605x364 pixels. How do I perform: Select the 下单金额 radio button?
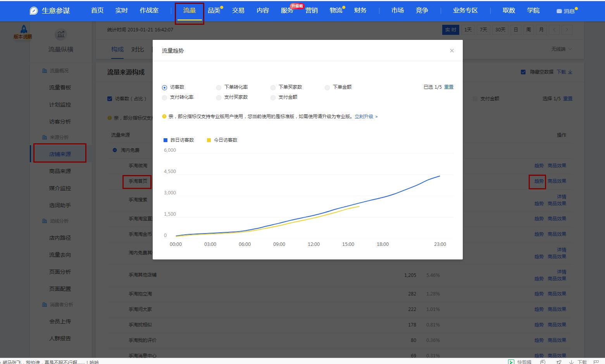point(327,87)
